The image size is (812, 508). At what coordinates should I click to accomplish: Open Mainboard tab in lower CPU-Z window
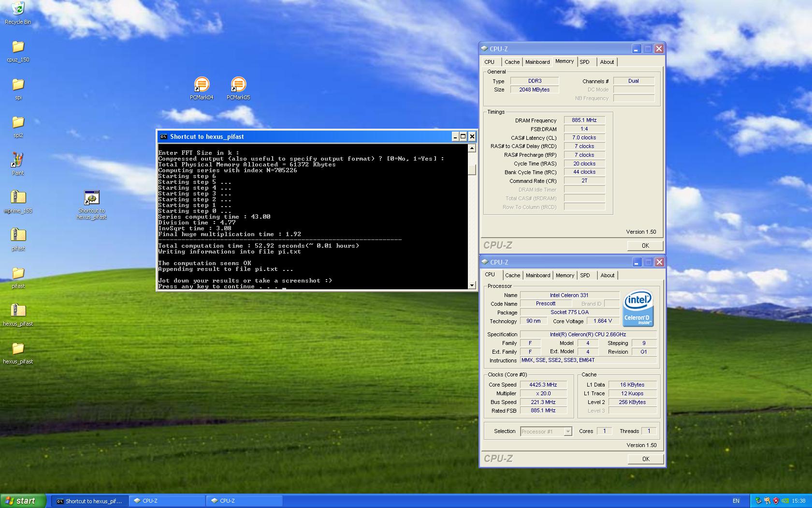pos(538,275)
